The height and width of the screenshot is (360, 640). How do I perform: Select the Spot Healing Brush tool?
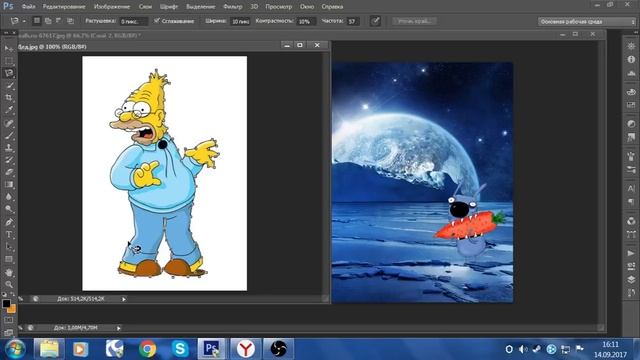pos(9,123)
